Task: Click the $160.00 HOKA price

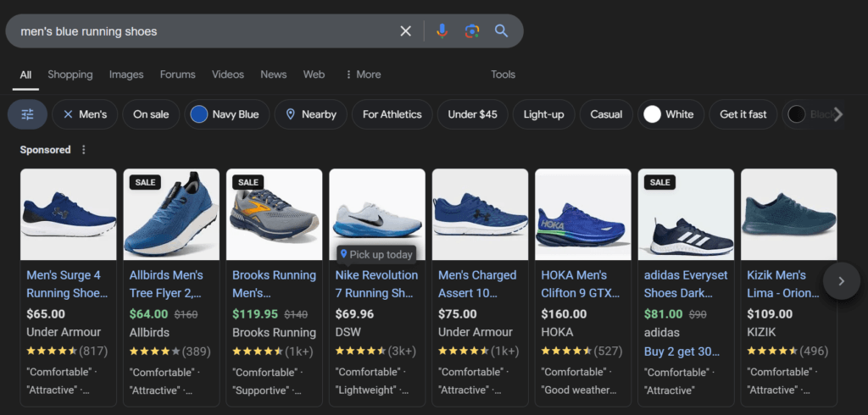Action: click(564, 314)
